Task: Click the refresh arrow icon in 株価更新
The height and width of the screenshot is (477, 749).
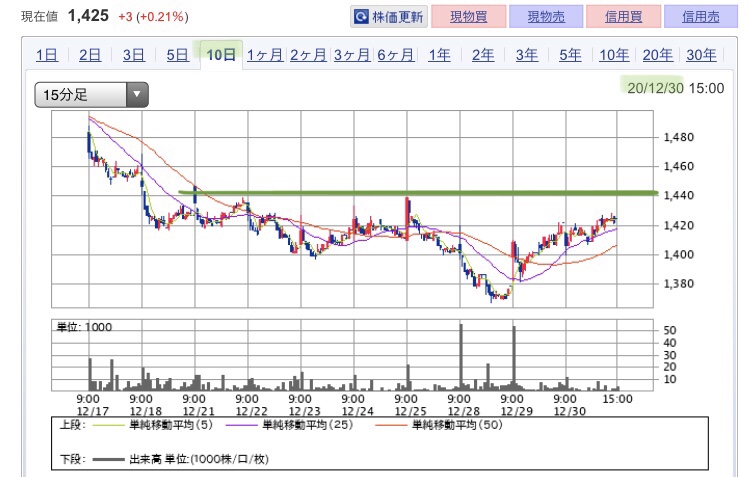Action: coord(361,17)
